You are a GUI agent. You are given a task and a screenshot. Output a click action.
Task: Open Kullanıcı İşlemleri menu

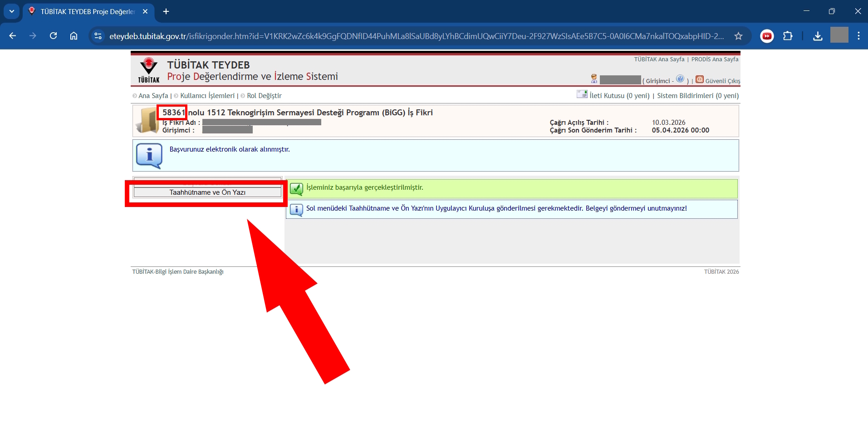point(207,96)
